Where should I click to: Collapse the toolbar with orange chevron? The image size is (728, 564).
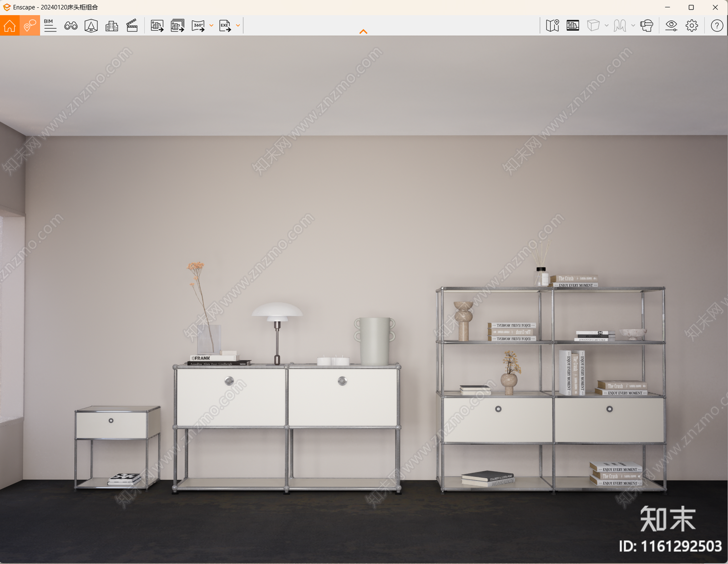(x=363, y=31)
